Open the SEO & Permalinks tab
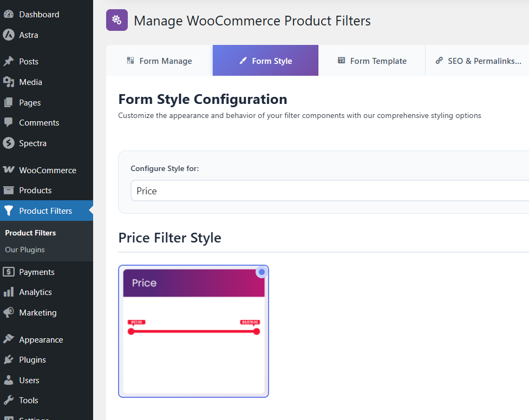Viewport: 529px width, 420px height. pos(478,61)
